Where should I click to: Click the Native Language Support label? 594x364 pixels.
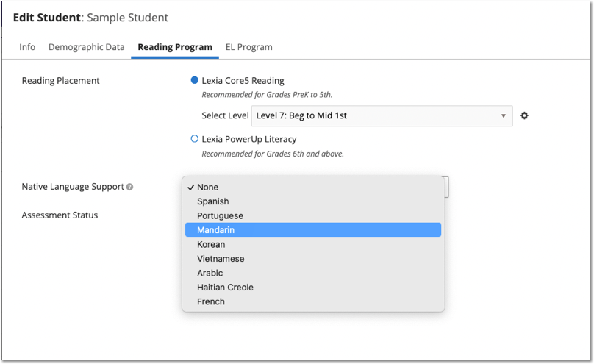(72, 187)
